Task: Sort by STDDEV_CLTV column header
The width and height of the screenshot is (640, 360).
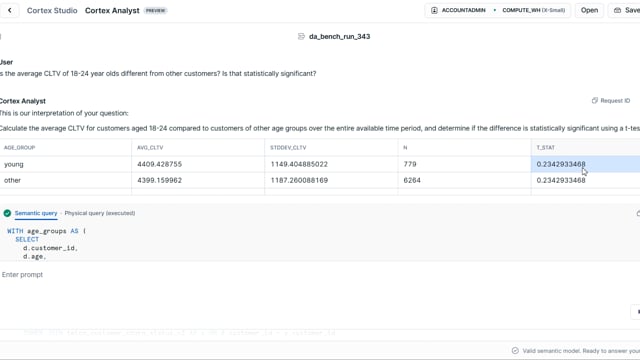Action: point(288,147)
